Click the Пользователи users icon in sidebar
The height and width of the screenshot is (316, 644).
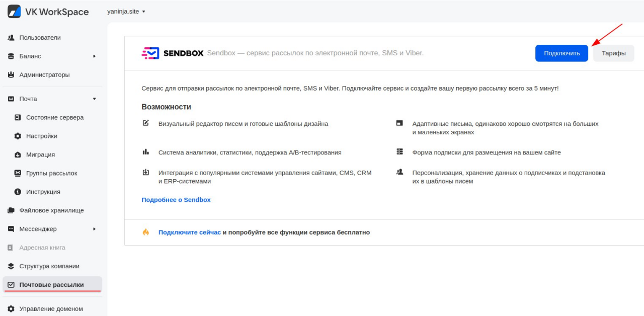11,38
